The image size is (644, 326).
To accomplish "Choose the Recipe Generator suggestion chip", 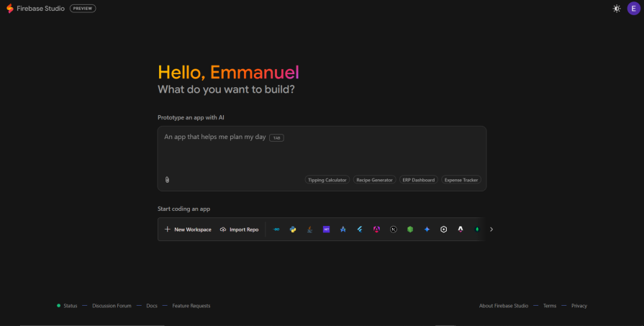I will point(375,180).
